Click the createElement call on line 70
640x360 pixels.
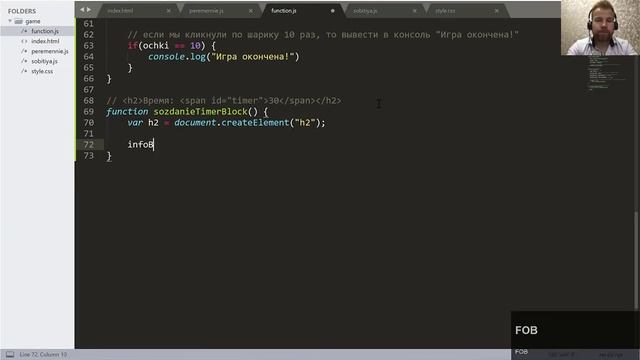pos(255,122)
